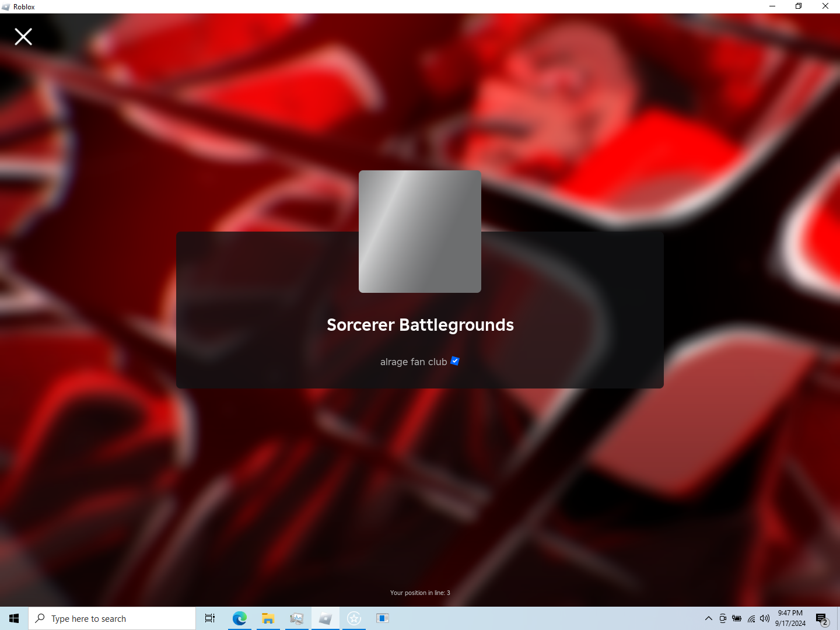Image resolution: width=840 pixels, height=630 pixels.
Task: Click the Sorcerer Battlegrounds game thumbnail
Action: coord(420,232)
